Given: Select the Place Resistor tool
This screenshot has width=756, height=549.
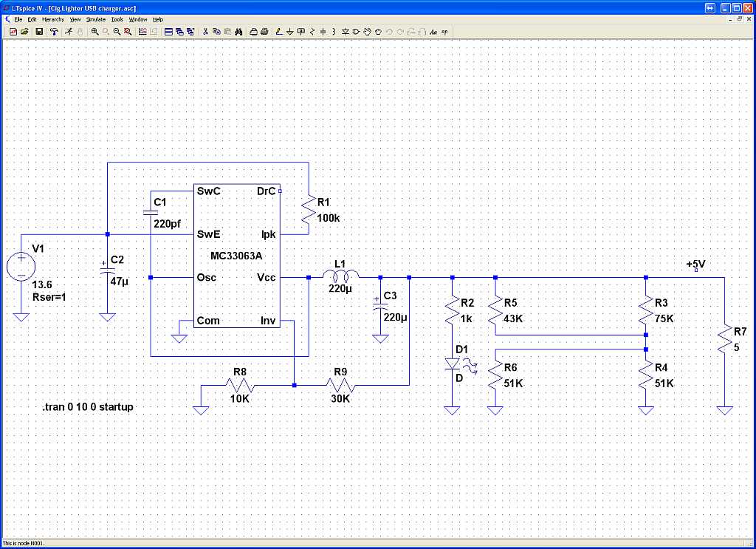Looking at the screenshot, I should point(312,32).
